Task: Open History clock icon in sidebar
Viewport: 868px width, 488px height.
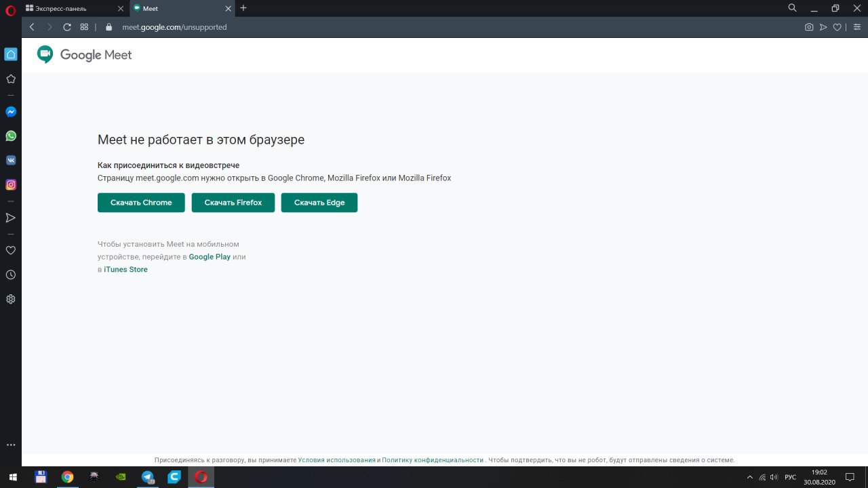Action: (11, 274)
